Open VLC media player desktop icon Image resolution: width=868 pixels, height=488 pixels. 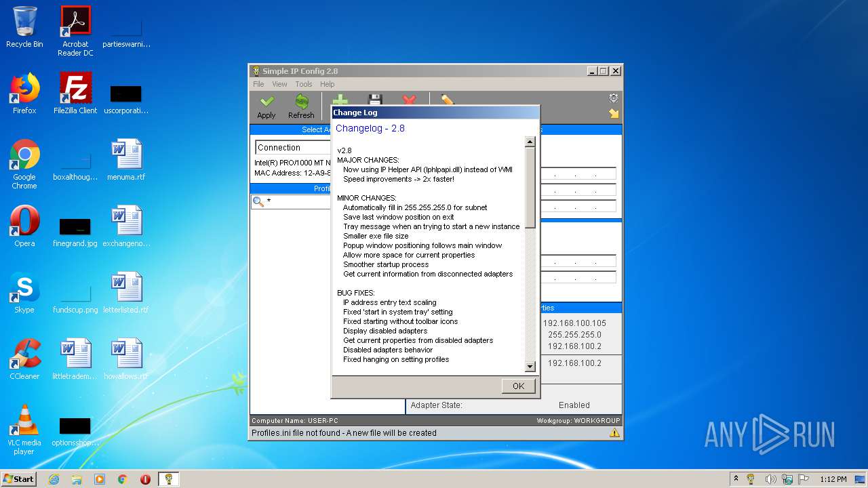(24, 430)
